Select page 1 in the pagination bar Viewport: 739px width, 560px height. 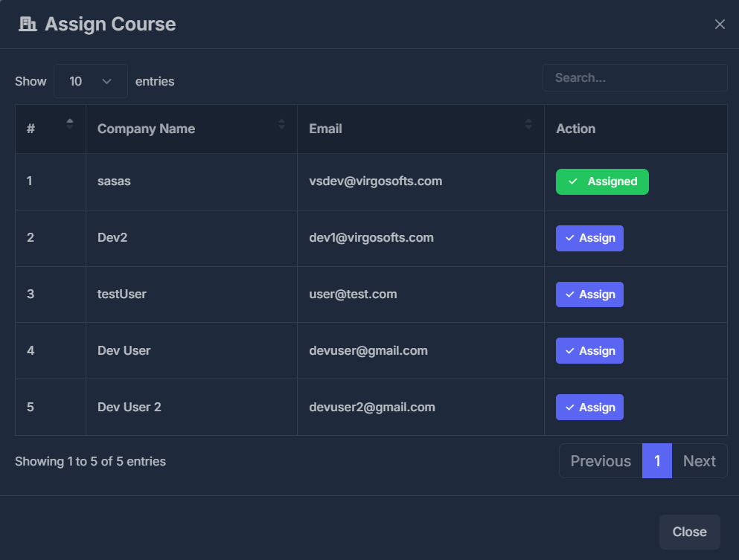click(x=657, y=460)
